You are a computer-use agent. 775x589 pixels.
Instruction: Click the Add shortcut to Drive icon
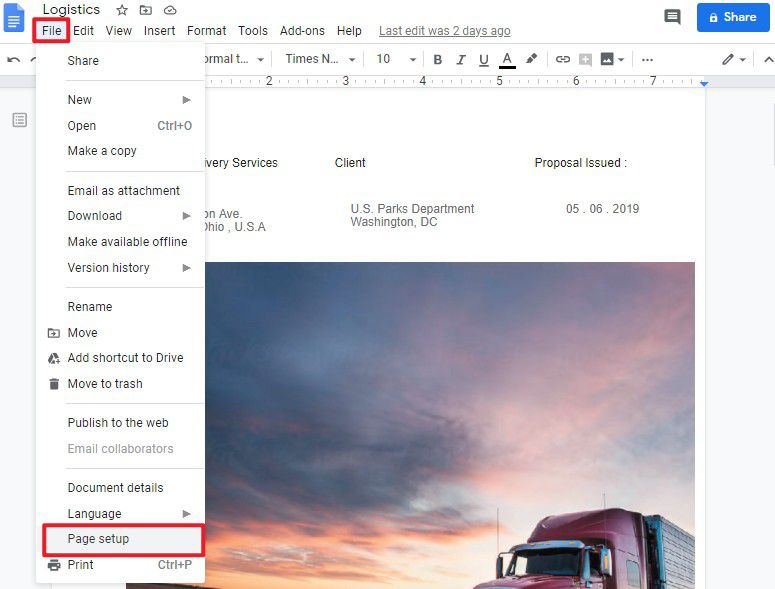click(53, 358)
